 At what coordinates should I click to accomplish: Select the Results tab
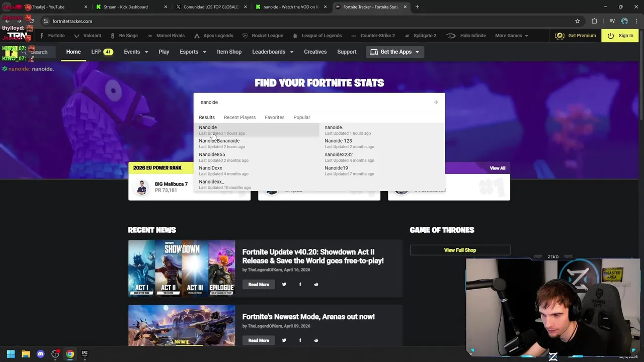point(207,117)
